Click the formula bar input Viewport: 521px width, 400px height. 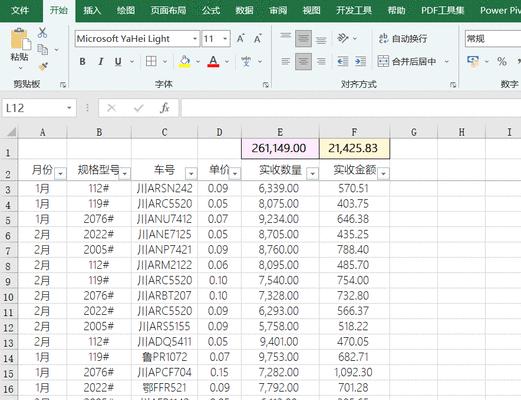(x=351, y=108)
